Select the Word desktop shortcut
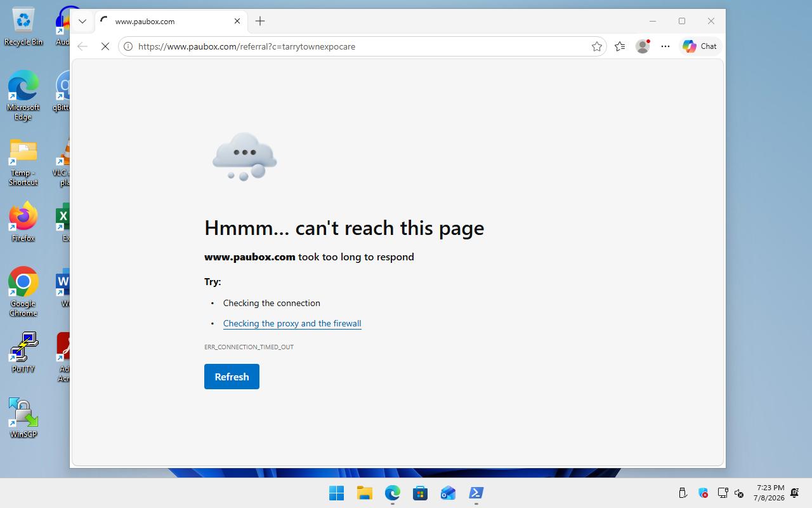812x508 pixels. pos(63,288)
